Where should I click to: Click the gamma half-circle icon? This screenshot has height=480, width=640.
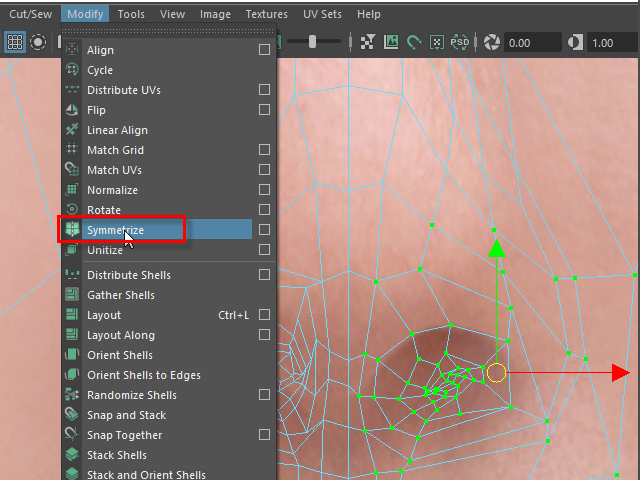[x=576, y=42]
